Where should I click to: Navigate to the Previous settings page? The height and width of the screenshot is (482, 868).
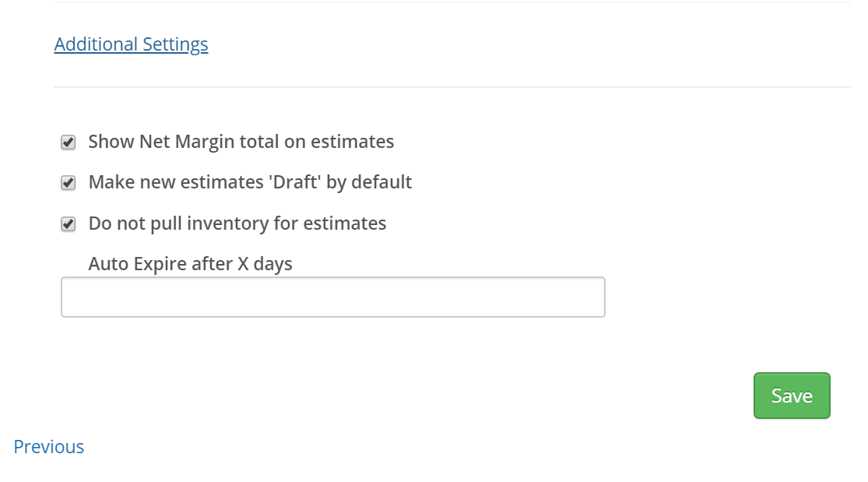(48, 447)
